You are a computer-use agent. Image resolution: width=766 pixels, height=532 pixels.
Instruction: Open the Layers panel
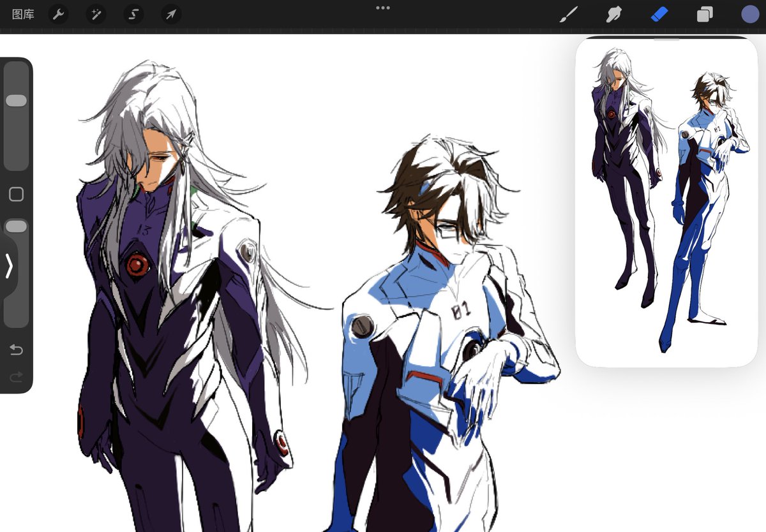point(705,14)
